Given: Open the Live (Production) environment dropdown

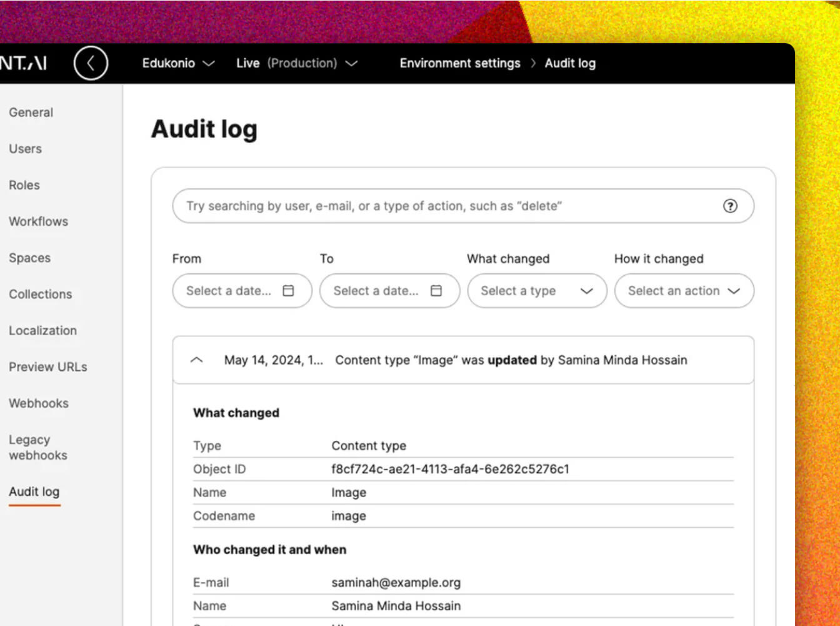Looking at the screenshot, I should [x=296, y=63].
